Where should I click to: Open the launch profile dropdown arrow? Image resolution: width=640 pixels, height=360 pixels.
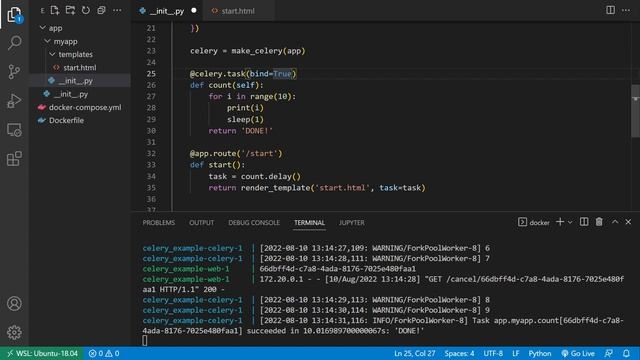pyautogui.click(x=570, y=222)
